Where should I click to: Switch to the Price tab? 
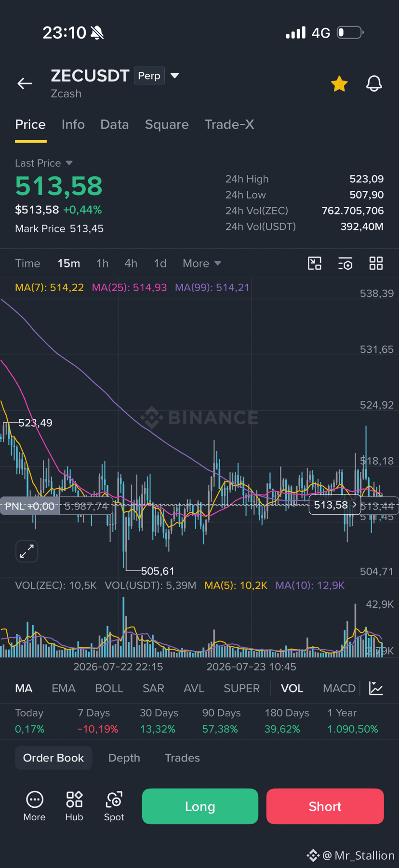(x=30, y=124)
